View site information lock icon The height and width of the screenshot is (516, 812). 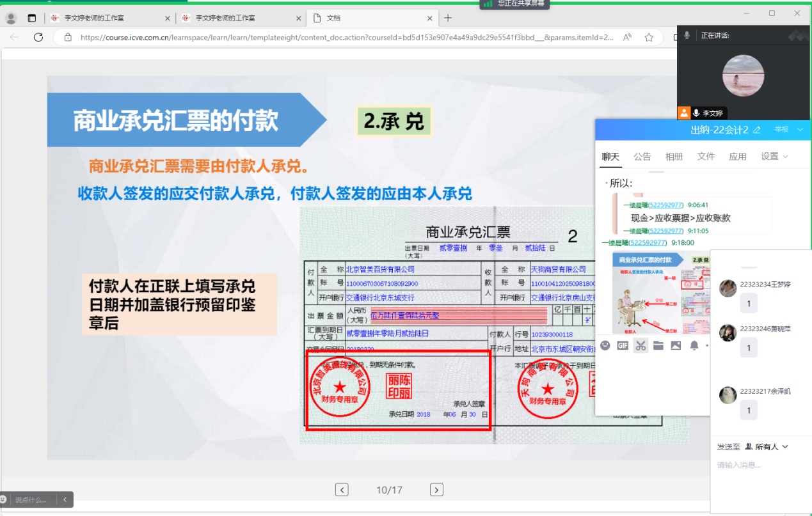(x=68, y=37)
